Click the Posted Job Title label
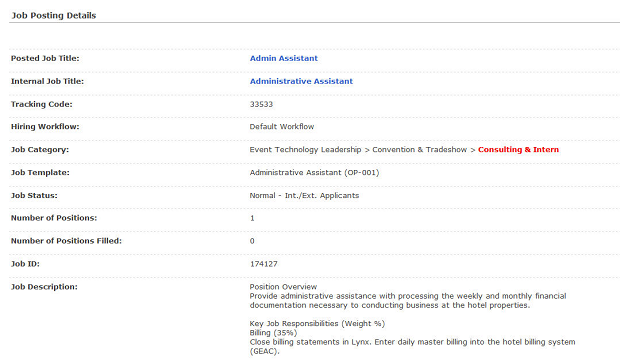 [45, 58]
